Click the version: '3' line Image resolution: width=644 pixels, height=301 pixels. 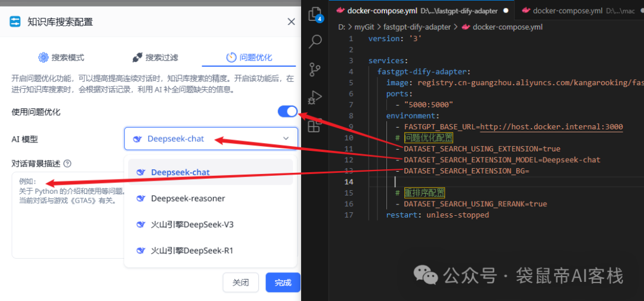[395, 39]
